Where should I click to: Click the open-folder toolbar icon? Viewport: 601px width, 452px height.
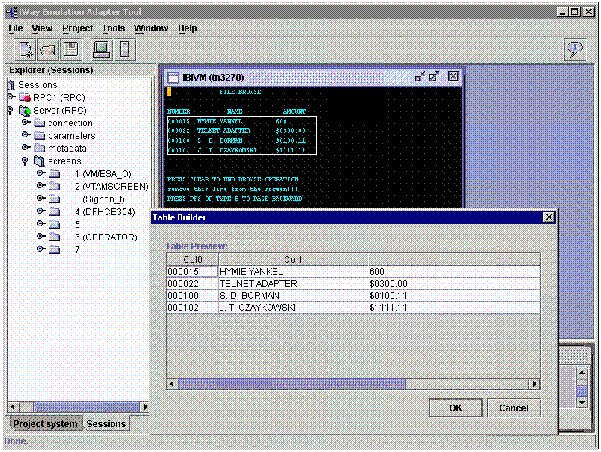48,50
